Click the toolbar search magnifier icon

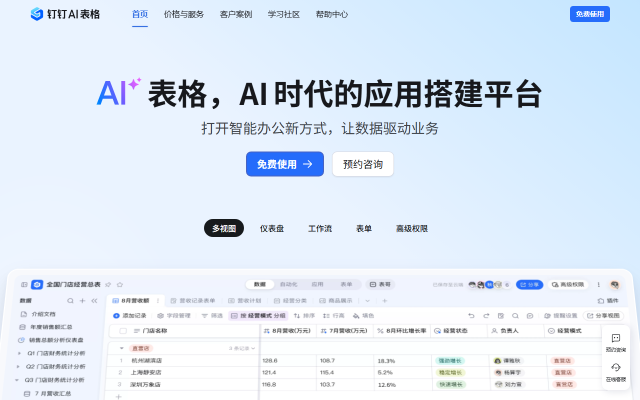pyautogui.click(x=516, y=316)
